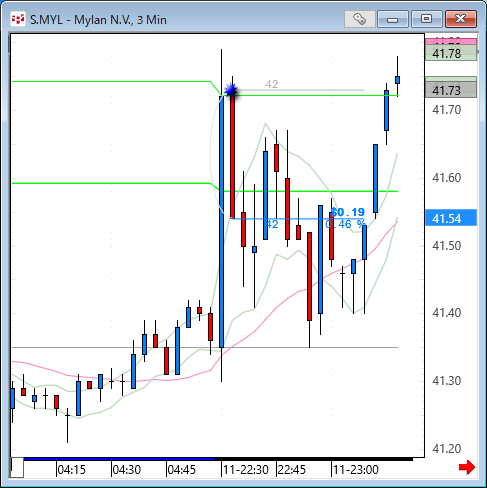Click the 41.70 price axis value

coord(447,110)
